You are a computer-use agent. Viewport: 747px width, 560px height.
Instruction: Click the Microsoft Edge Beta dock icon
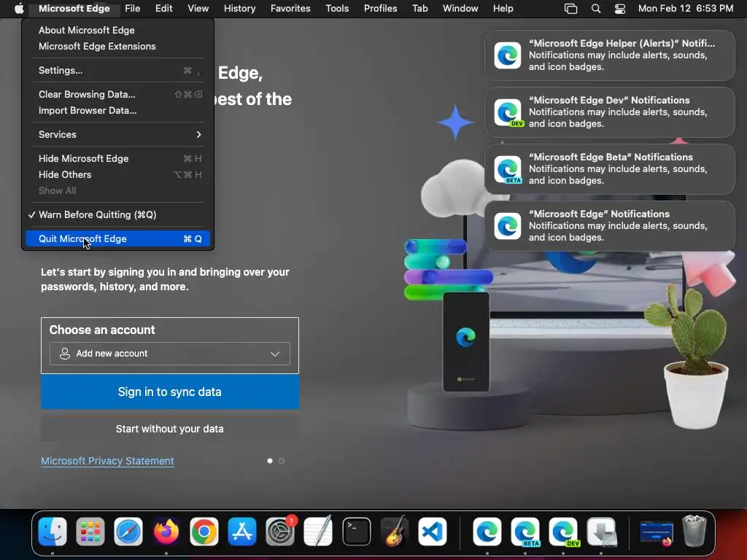coord(525,531)
